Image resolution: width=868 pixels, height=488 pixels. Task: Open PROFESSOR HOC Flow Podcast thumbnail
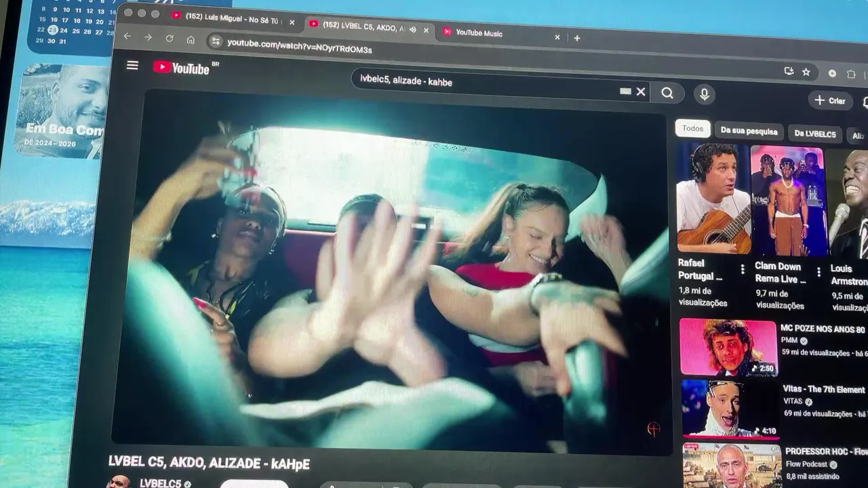click(732, 466)
